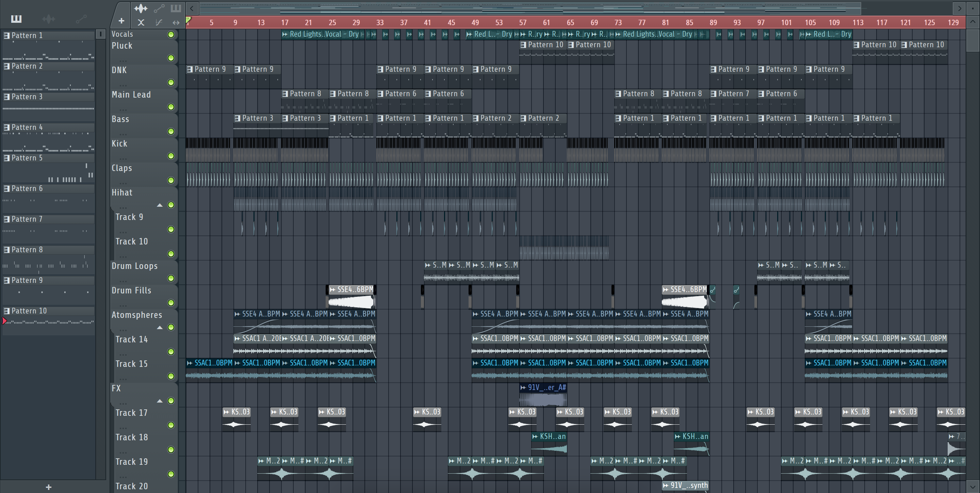The height and width of the screenshot is (493, 980).
Task: Jump to bar 57 on the timeline ruler
Action: click(x=523, y=22)
